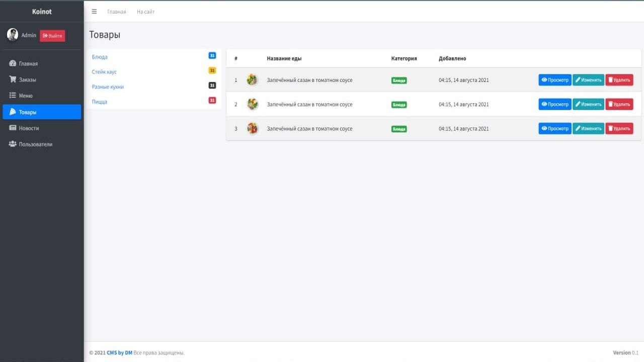Viewport: 644px width, 362px height.
Task: Open Главная dashboard in sidebar
Action: (x=28, y=64)
